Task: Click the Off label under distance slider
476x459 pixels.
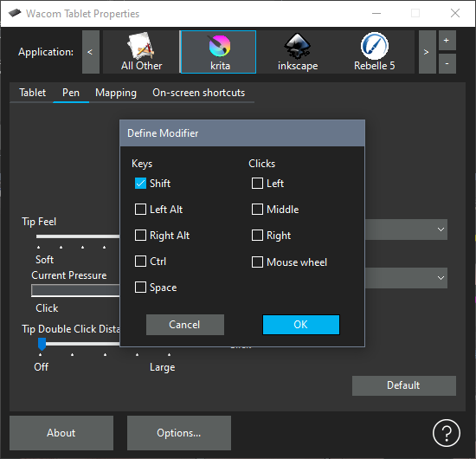Action: [x=41, y=367]
